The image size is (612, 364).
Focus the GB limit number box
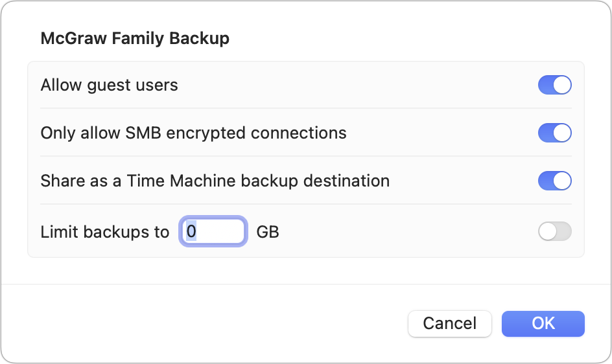click(x=213, y=231)
